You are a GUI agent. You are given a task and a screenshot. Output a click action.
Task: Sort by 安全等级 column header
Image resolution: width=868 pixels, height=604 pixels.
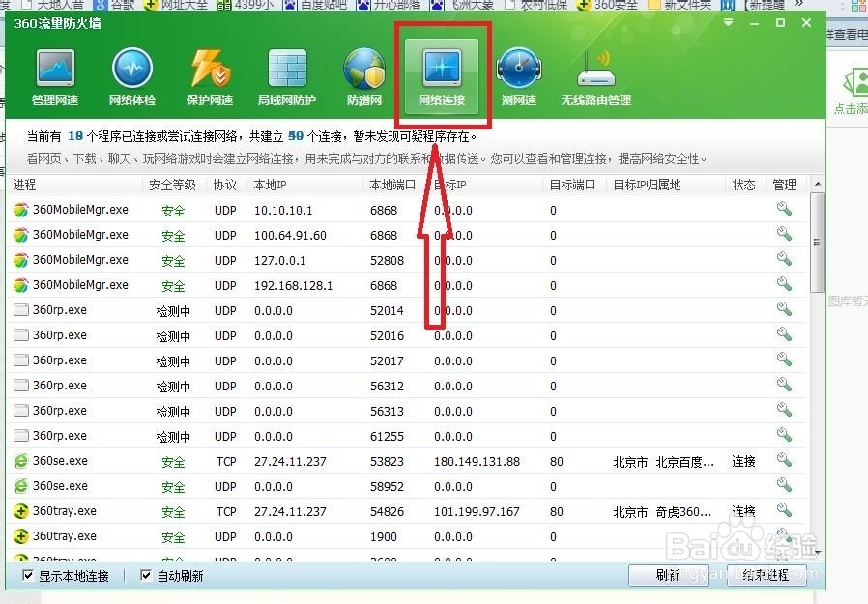point(173,185)
